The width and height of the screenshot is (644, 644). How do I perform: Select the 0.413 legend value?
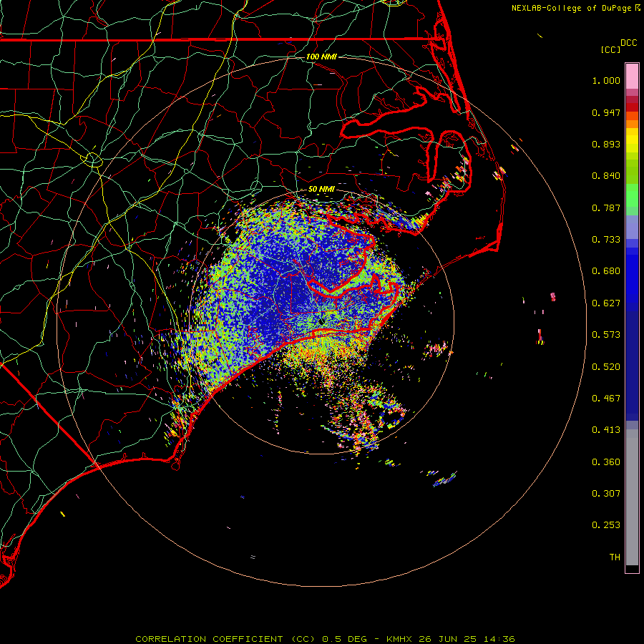606,430
